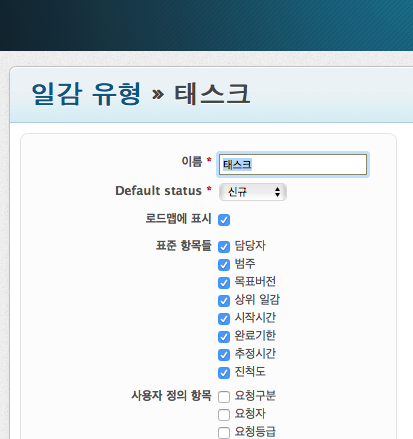Image resolution: width=413 pixels, height=439 pixels.
Task: Click the 신규 status stepper arrows
Action: click(277, 192)
